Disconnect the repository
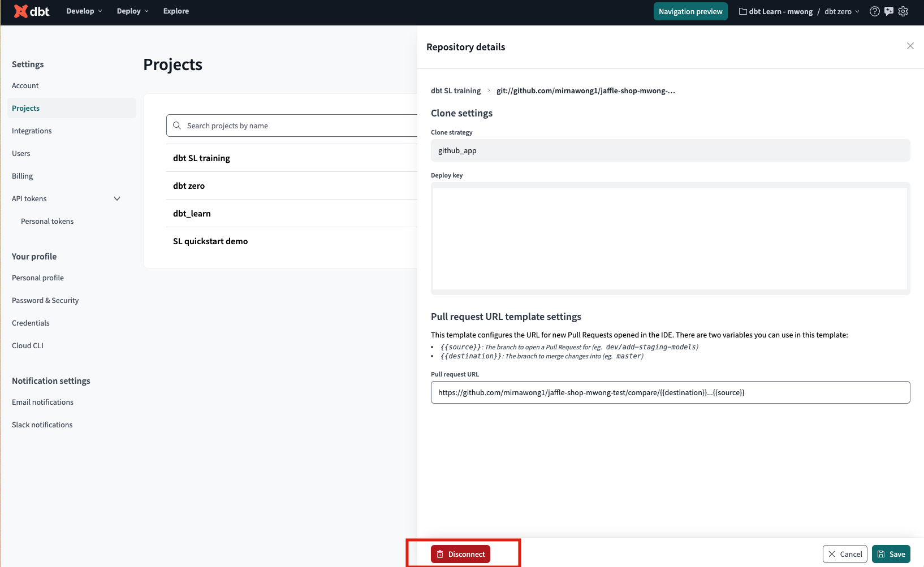 click(461, 554)
